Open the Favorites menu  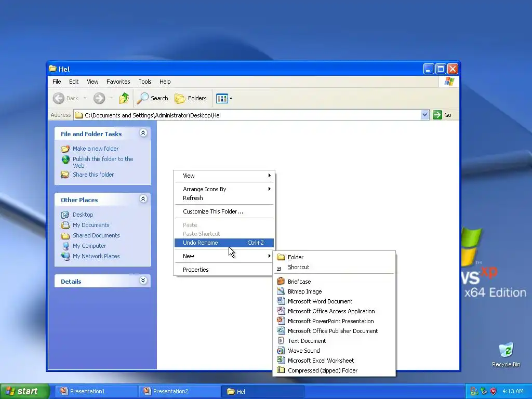tap(118, 82)
